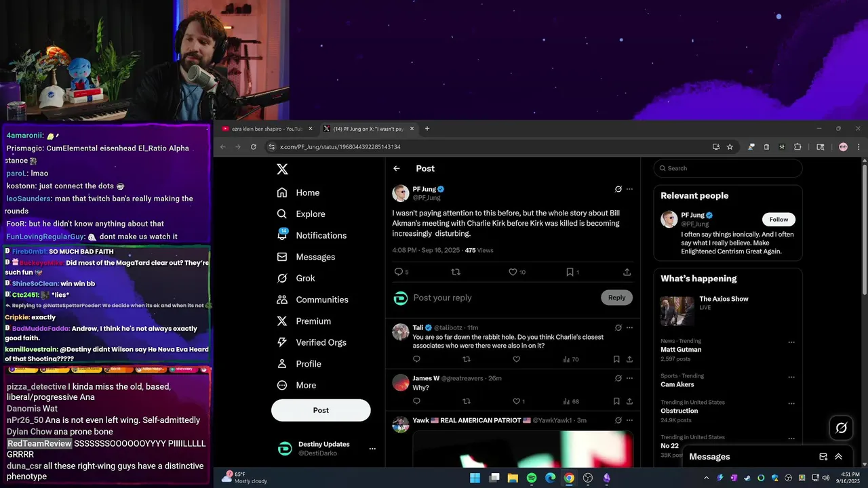Open a new browser tab
Screen dimensions: 868x488
[x=427, y=129]
